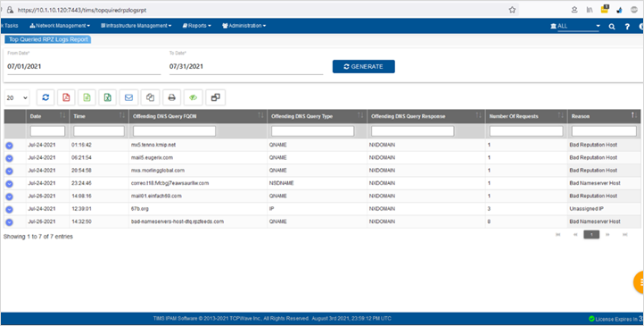
Task: Export the report as PDF
Action: click(66, 97)
